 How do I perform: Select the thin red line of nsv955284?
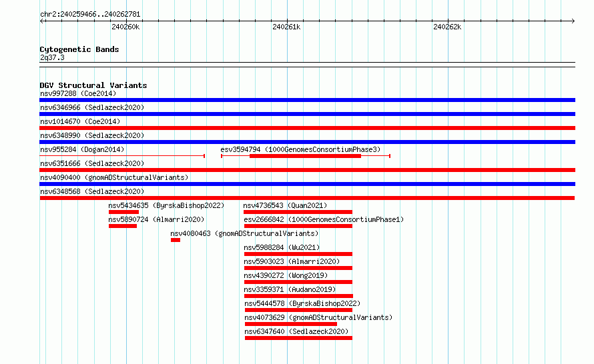pyautogui.click(x=122, y=156)
